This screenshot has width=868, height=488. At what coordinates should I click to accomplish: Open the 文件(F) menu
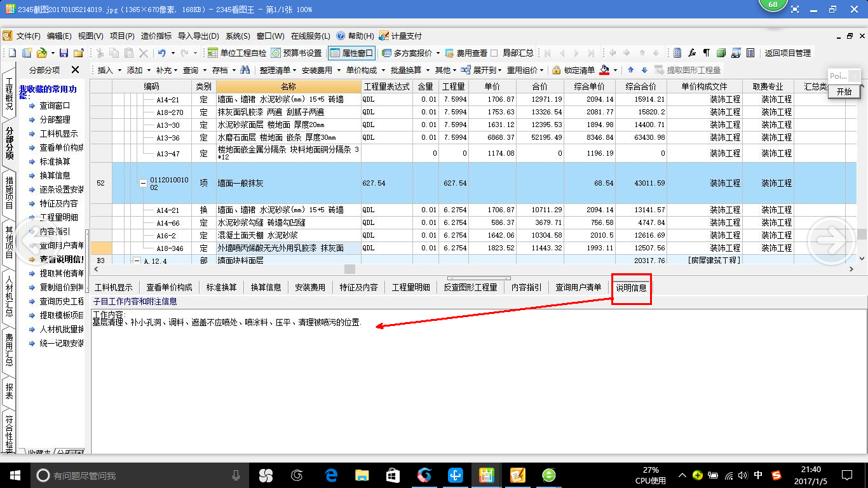[27, 36]
